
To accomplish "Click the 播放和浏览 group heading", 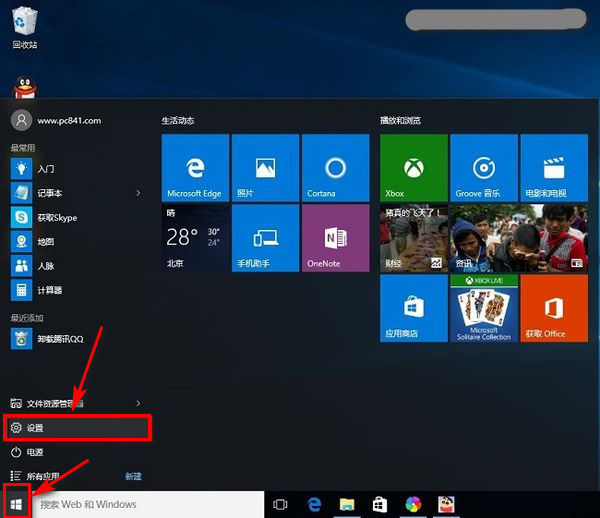I will [400, 121].
